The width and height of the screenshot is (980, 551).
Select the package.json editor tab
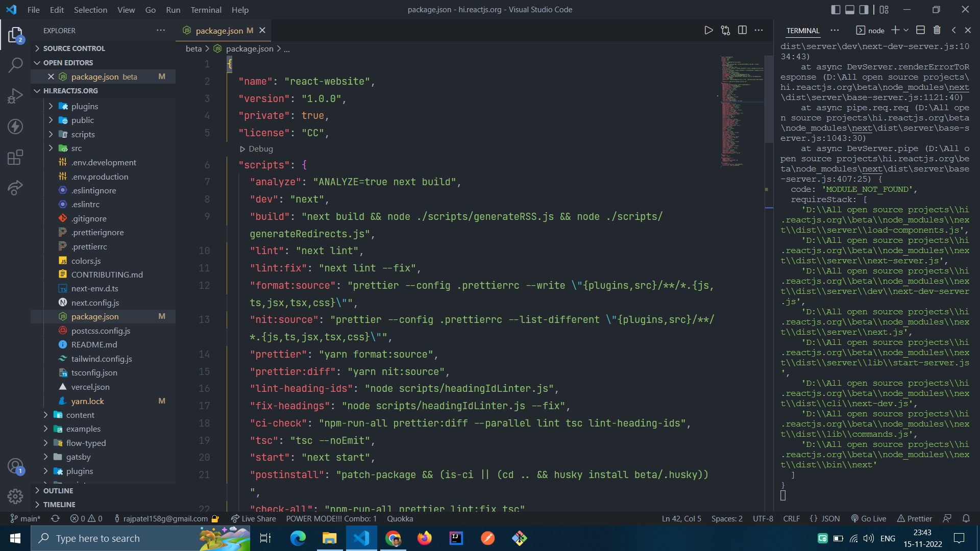tap(219, 31)
